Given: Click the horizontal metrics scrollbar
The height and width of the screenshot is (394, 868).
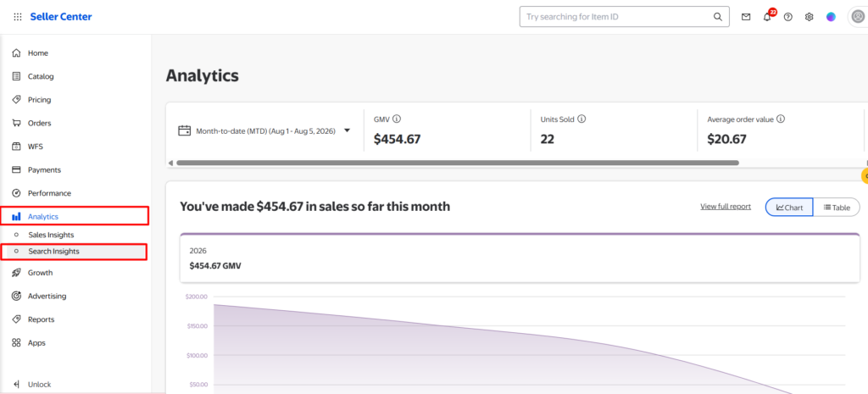Looking at the screenshot, I should click(457, 163).
